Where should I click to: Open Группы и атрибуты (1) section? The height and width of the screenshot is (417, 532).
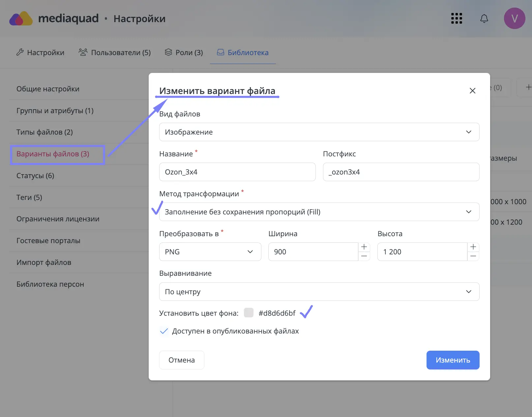point(79,111)
